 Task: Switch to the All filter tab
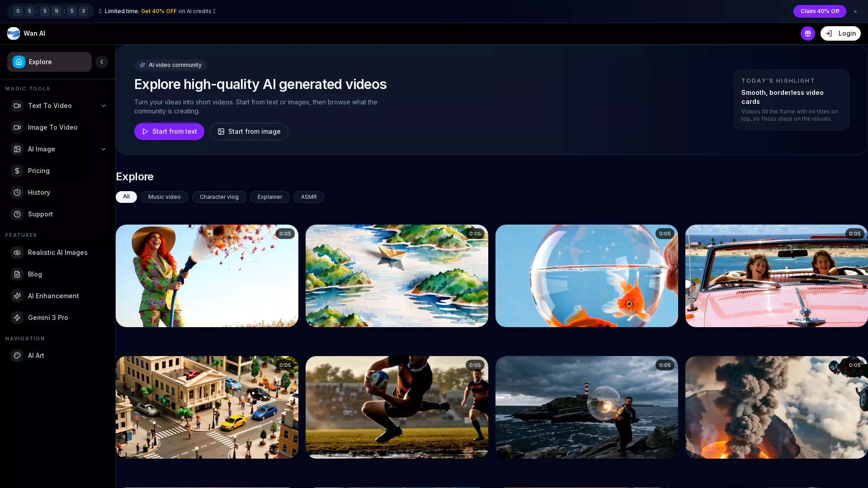pyautogui.click(x=126, y=197)
